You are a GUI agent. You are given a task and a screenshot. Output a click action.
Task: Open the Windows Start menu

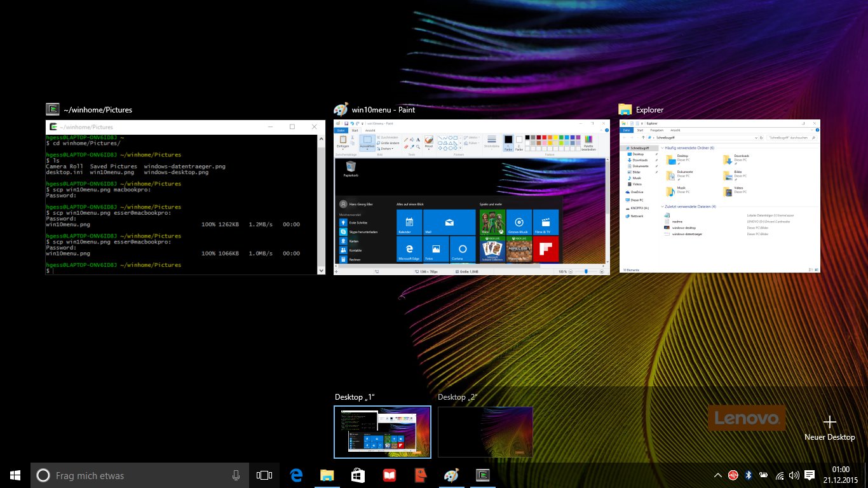pos(15,475)
